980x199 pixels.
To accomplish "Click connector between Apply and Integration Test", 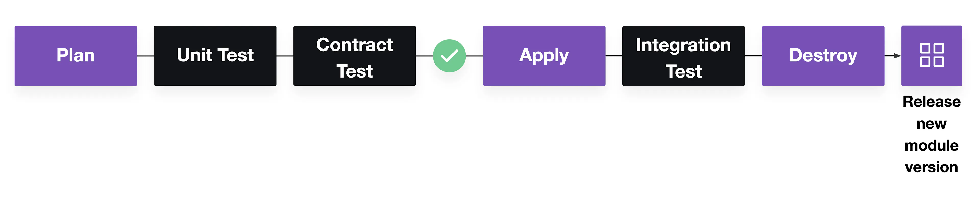I will [x=614, y=56].
